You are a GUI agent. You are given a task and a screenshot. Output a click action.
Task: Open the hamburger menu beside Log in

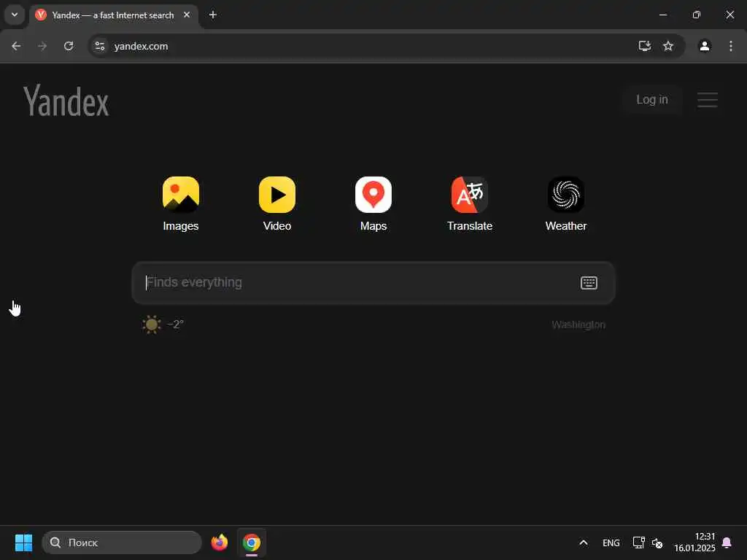(x=708, y=99)
